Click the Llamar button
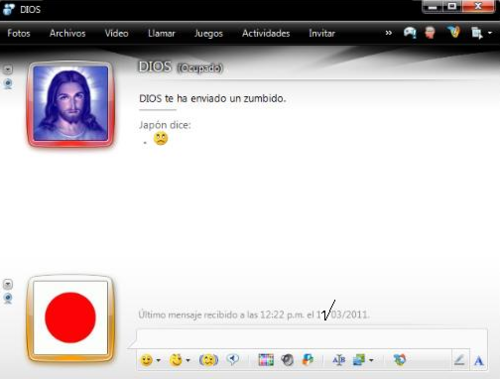The image size is (500, 379). click(161, 33)
